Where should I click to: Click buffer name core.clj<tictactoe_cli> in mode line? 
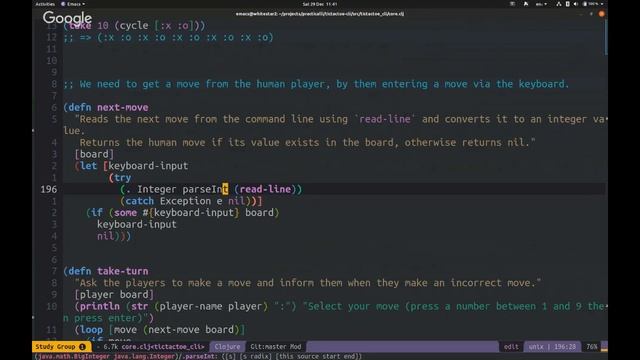coord(163,347)
